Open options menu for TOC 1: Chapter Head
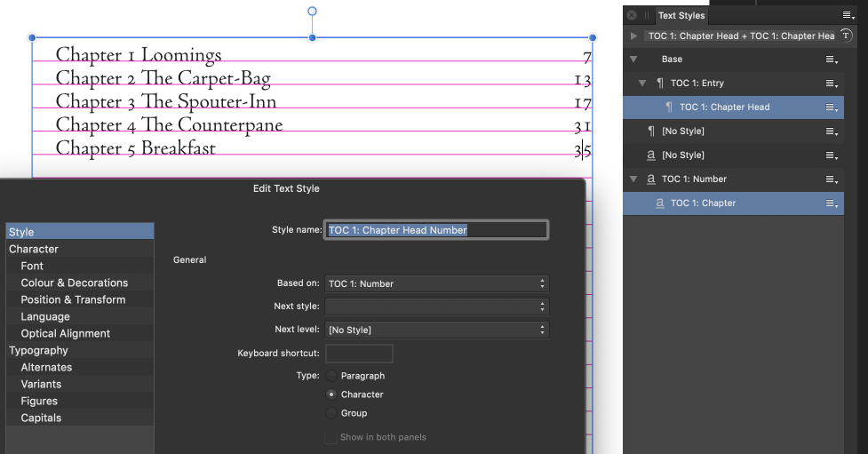 pyautogui.click(x=832, y=108)
